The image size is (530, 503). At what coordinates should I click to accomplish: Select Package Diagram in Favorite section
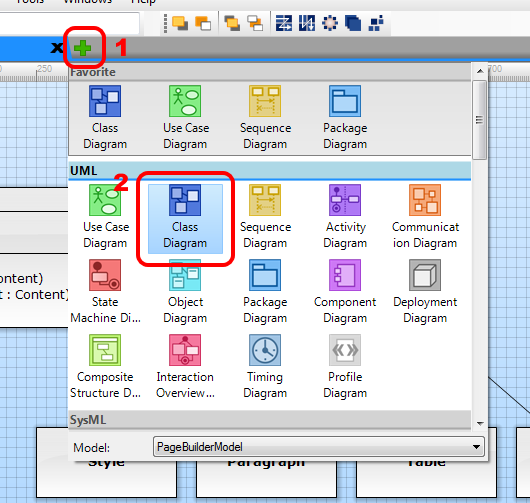345,117
